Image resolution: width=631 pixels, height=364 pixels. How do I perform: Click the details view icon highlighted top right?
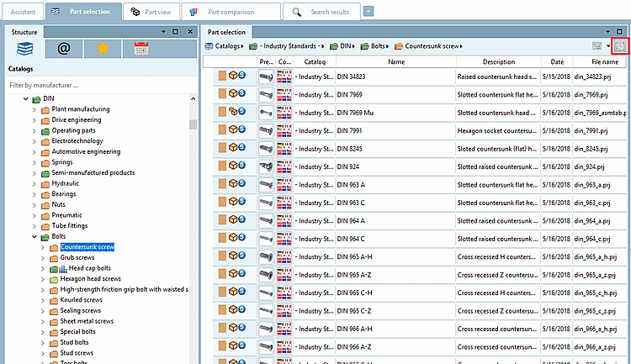pyautogui.click(x=619, y=46)
